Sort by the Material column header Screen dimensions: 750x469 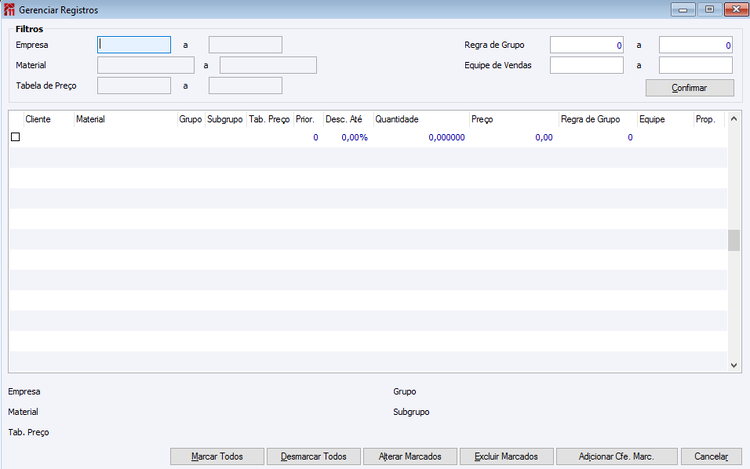click(126, 120)
